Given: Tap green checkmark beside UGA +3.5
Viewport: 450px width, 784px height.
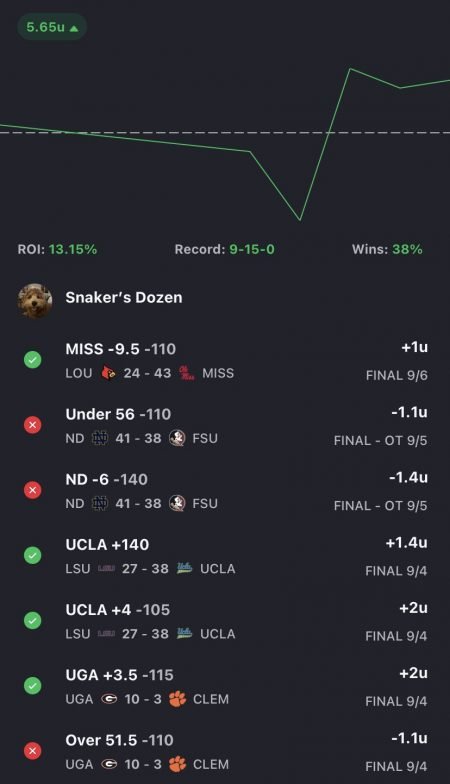Looking at the screenshot, I should [32, 686].
